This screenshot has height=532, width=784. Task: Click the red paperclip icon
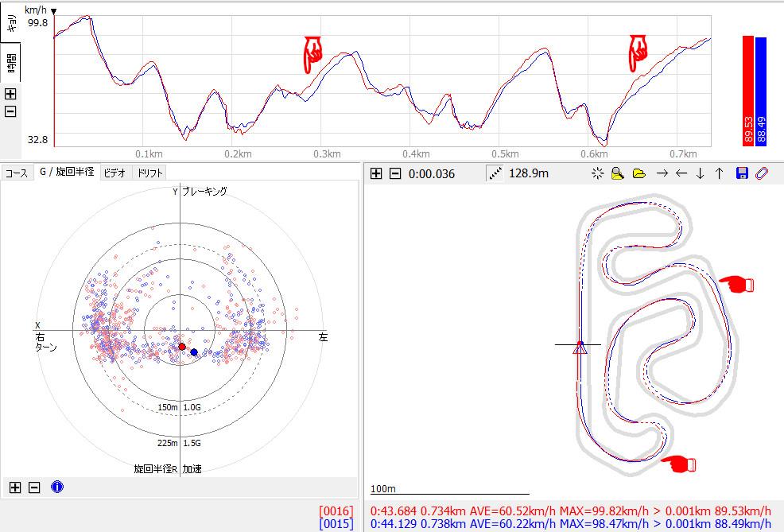coord(762,173)
